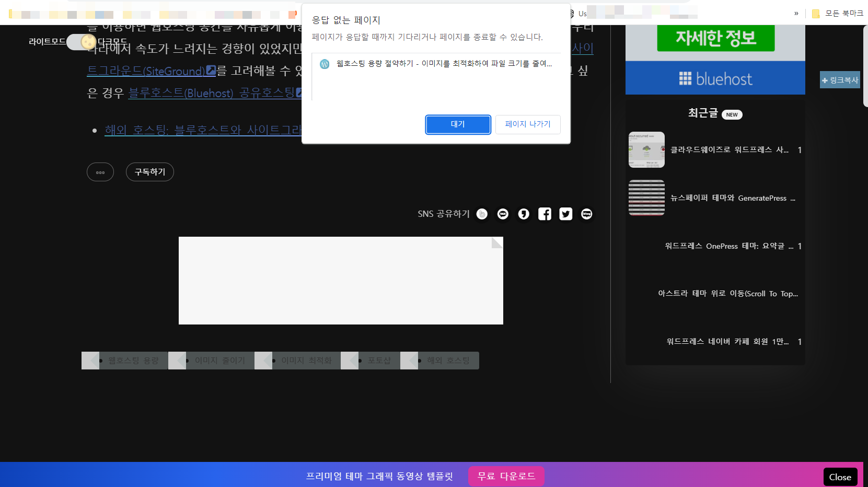Screen dimensions: 868x487
Task: Copy the post URL with the 링크복사 button
Action: pyautogui.click(x=839, y=80)
